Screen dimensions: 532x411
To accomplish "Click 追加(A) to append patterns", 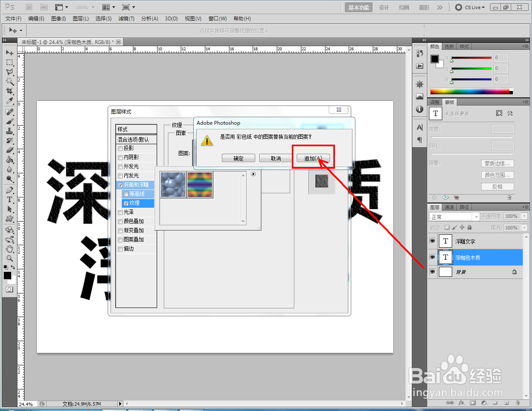I will (313, 158).
